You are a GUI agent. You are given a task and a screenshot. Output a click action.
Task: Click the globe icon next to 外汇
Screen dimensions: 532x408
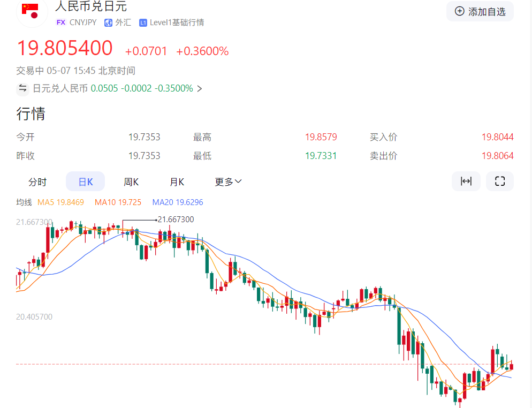click(108, 22)
